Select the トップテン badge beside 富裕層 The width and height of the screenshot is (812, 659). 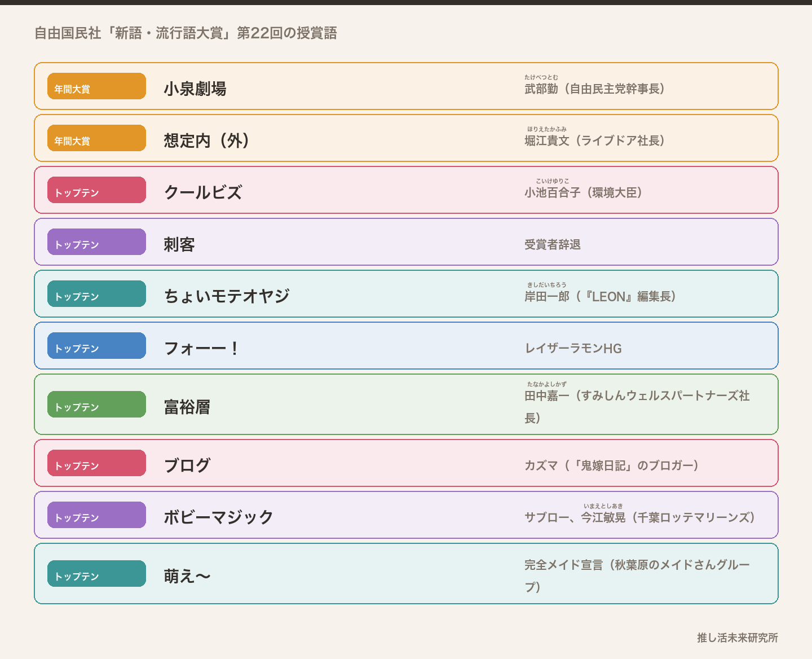(96, 405)
